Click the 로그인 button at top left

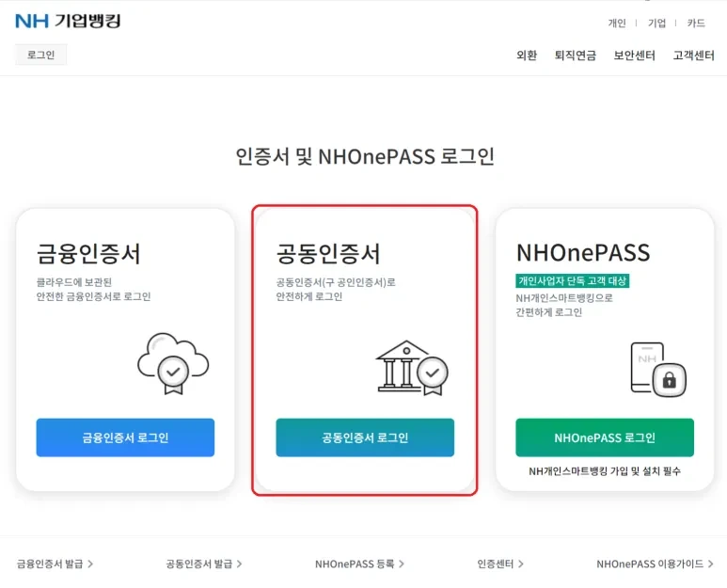click(40, 55)
